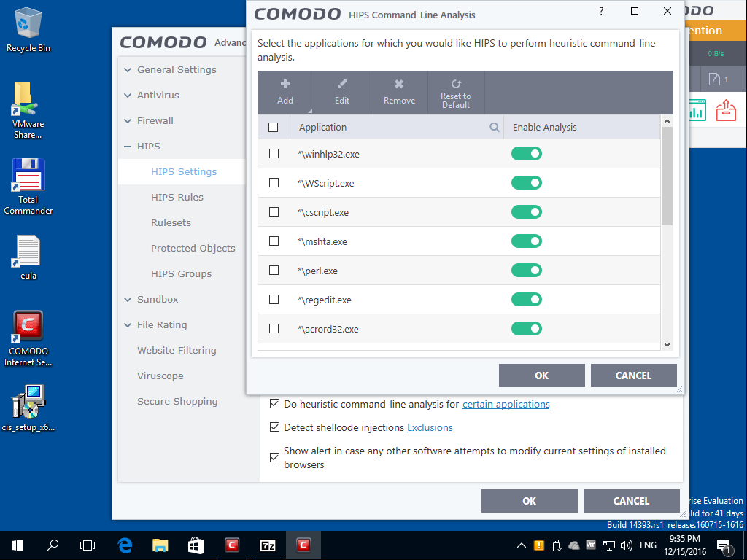This screenshot has width=747, height=560.
Task: Open Rulesets page
Action: 171,223
